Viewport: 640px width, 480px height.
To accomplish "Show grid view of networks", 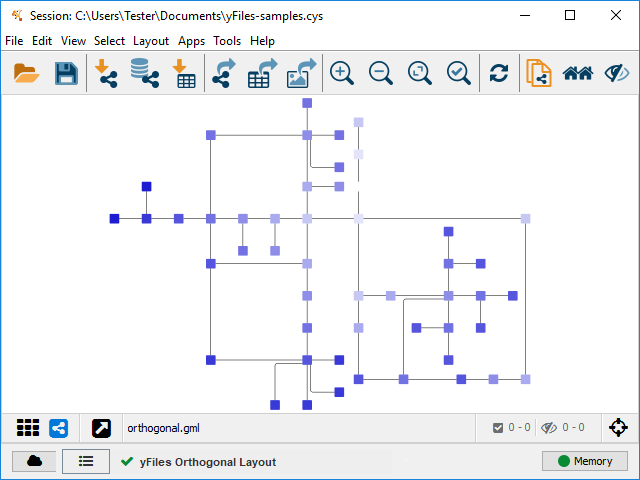I will 28,428.
